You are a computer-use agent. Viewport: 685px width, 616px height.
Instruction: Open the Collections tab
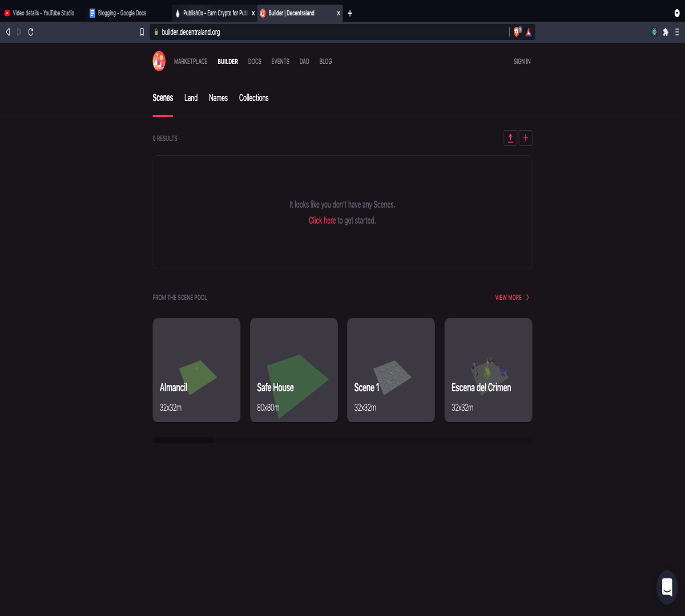pyautogui.click(x=253, y=98)
